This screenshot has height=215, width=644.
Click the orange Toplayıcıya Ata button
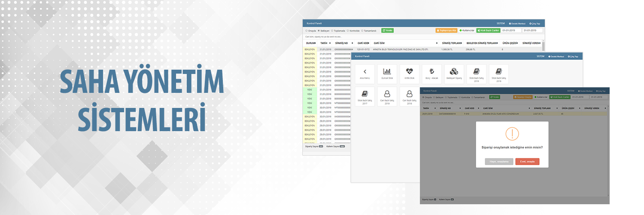(x=446, y=31)
